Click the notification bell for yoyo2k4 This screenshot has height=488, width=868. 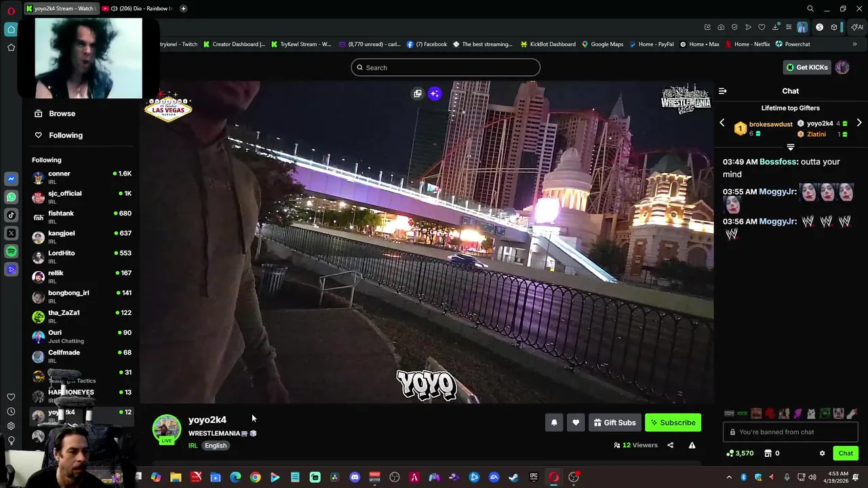pos(554,422)
